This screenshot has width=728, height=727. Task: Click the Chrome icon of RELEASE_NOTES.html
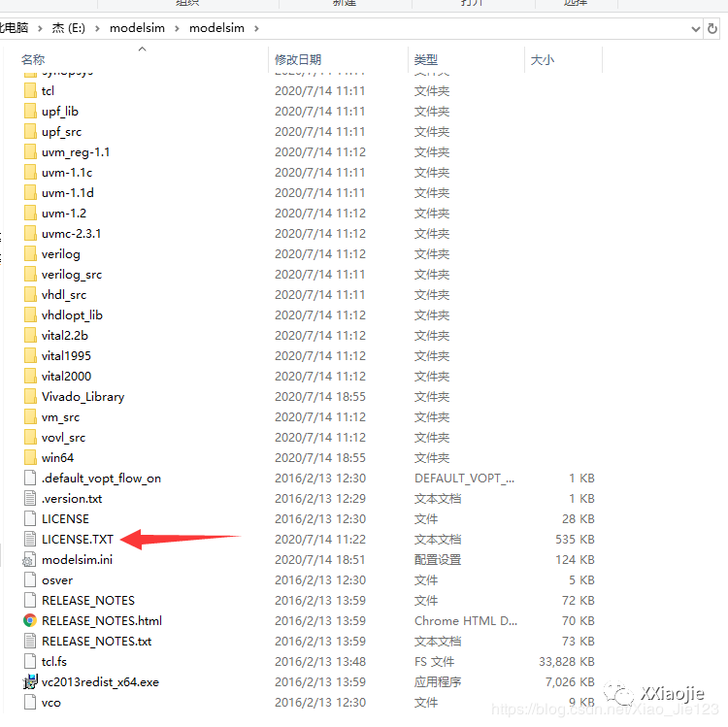[x=30, y=620]
